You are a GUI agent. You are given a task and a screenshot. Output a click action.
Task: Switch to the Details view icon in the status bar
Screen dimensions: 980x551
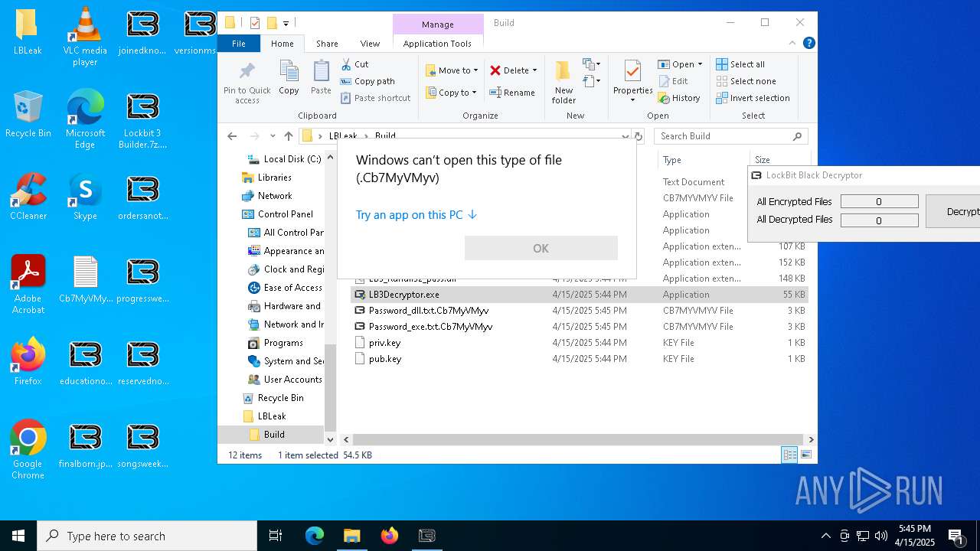coord(789,455)
